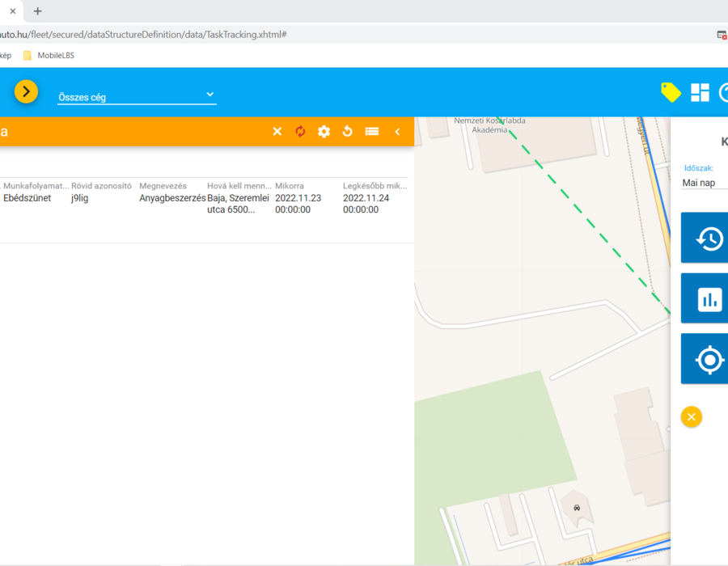Close the orange panel with X icon

[x=277, y=131]
